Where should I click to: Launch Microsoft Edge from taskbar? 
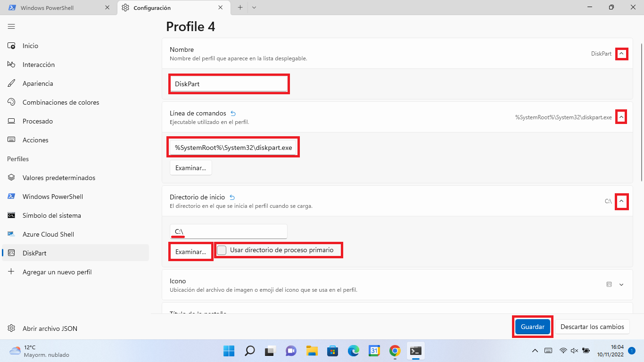(353, 351)
